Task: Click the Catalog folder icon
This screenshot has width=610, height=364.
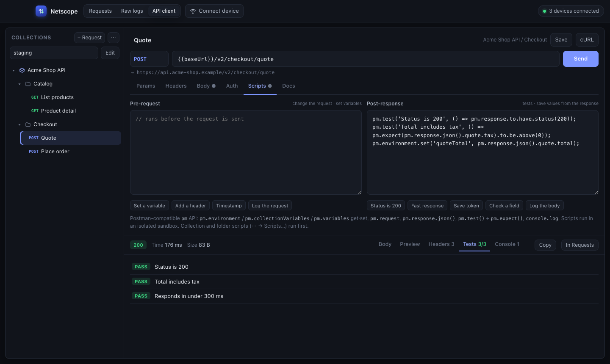Action: pyautogui.click(x=28, y=84)
